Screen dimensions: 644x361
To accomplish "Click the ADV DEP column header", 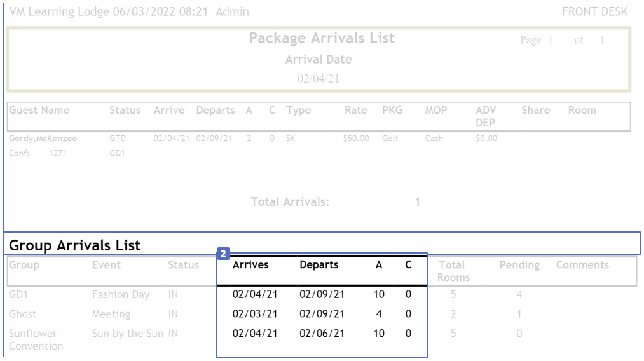I will coord(486,116).
